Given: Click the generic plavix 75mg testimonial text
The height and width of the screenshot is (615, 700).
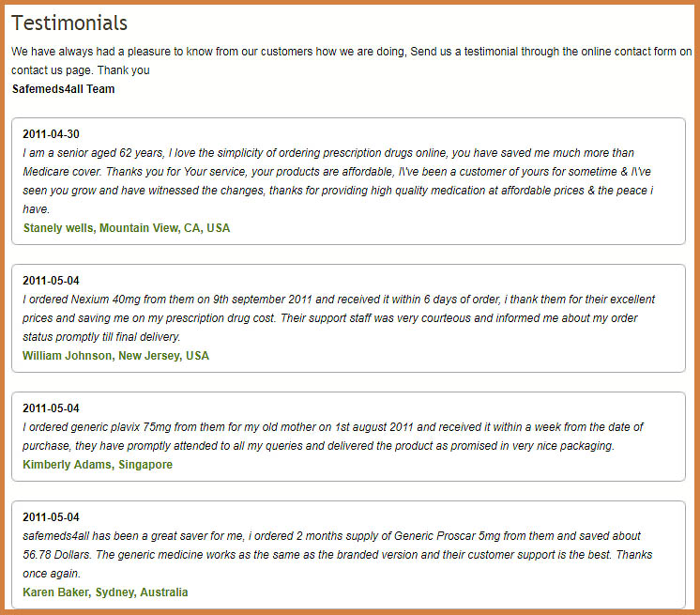Looking at the screenshot, I should point(333,437).
